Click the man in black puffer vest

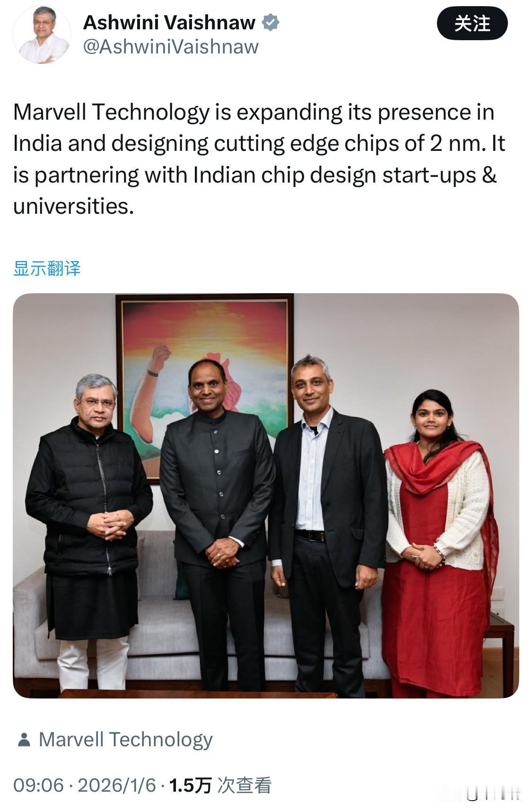(90, 530)
